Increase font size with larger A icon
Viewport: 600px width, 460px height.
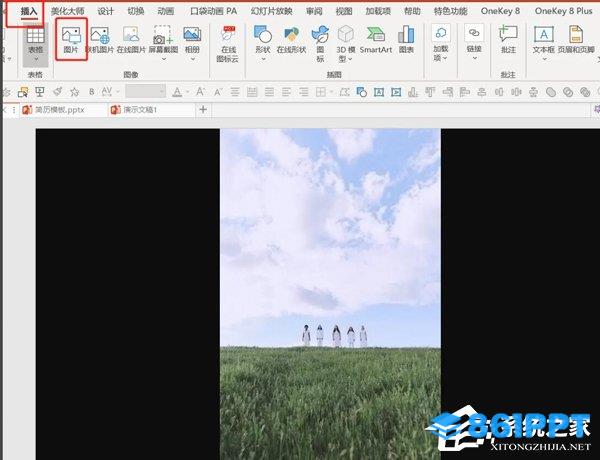point(201,92)
